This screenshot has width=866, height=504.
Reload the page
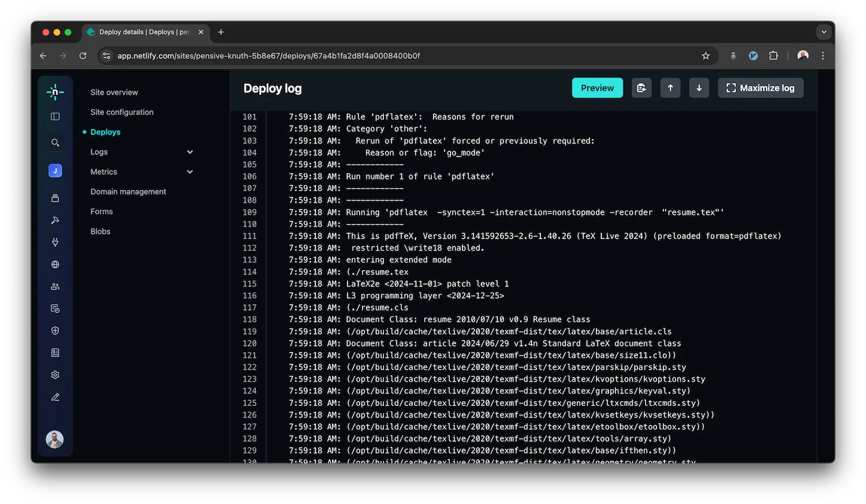[83, 56]
